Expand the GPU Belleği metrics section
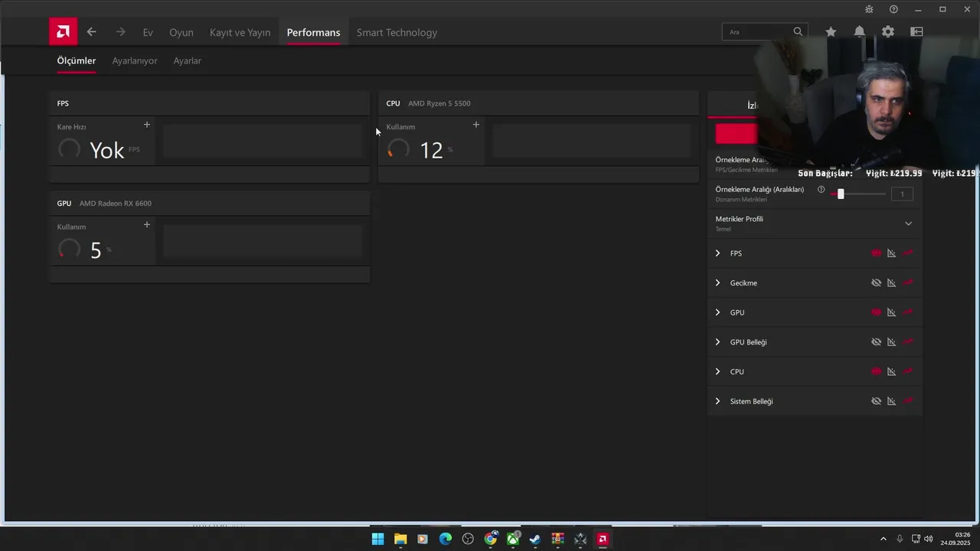 coord(717,342)
